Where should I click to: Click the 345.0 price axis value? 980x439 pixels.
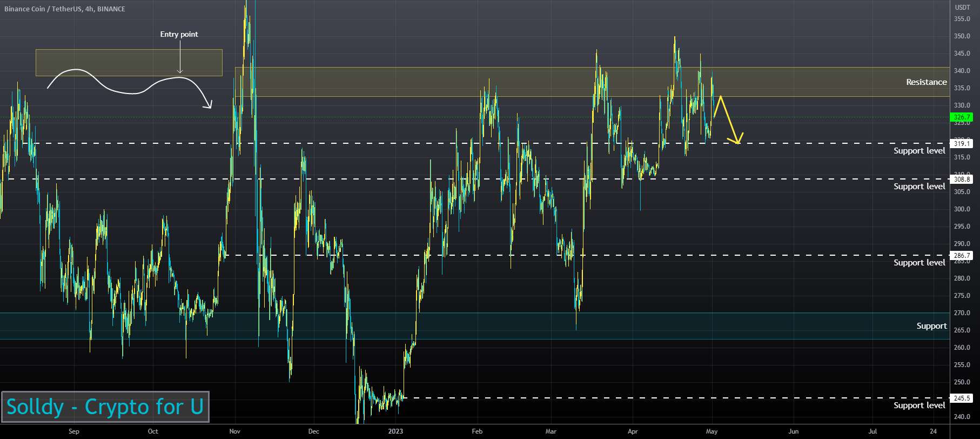point(962,54)
